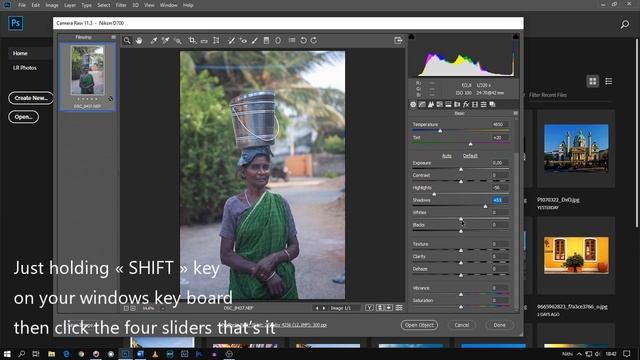The width and height of the screenshot is (640, 360).
Task: Click the Open Object button
Action: pos(419,325)
